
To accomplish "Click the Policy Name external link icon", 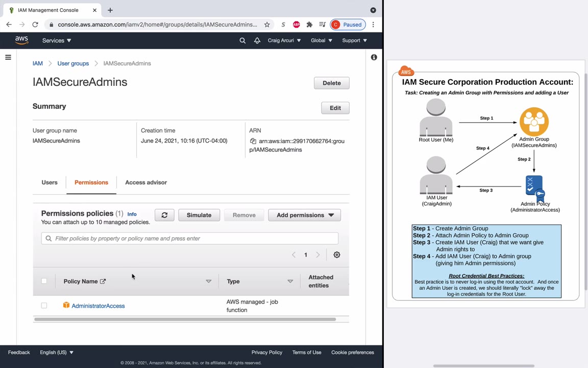I will coord(103,281).
